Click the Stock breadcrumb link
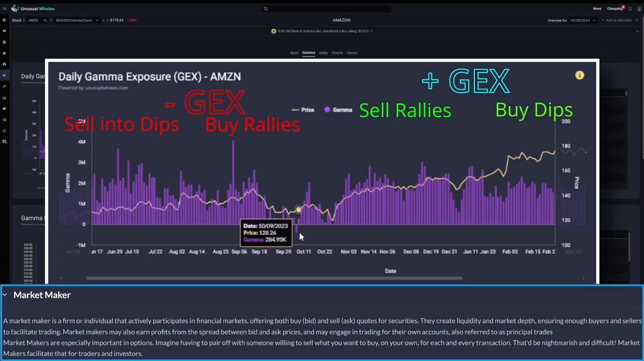 [17, 20]
